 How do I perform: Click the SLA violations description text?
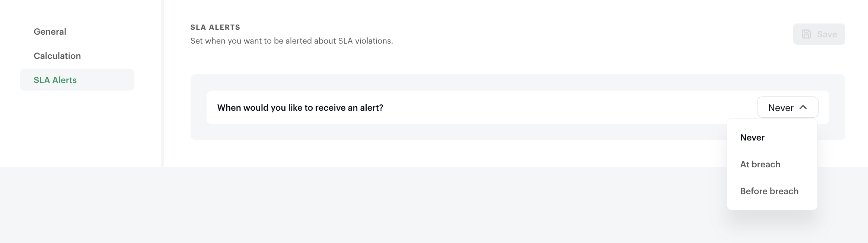point(291,41)
